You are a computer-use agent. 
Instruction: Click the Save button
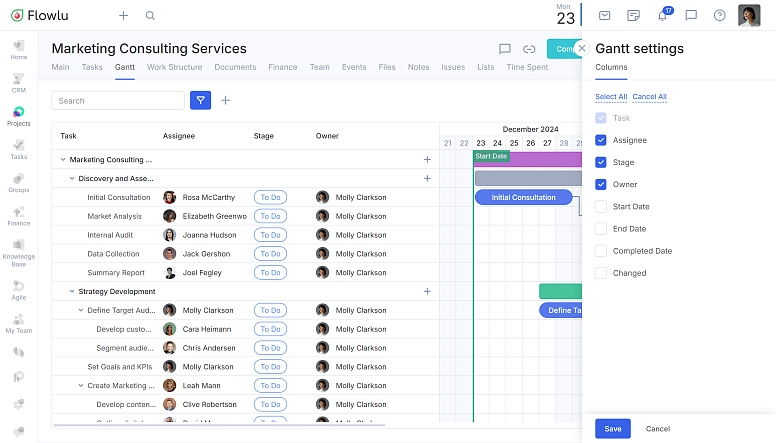tap(612, 428)
